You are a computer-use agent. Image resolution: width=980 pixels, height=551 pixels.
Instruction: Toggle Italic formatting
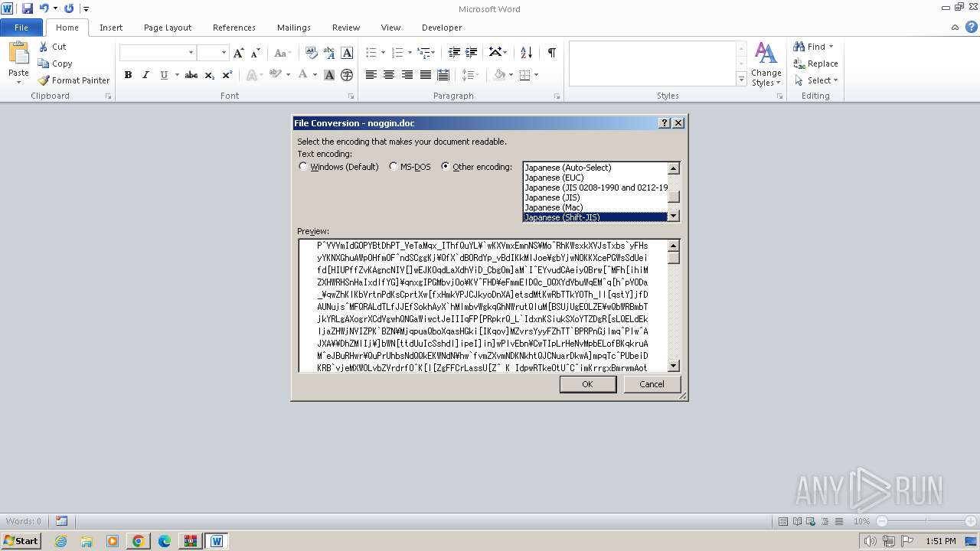tap(145, 75)
